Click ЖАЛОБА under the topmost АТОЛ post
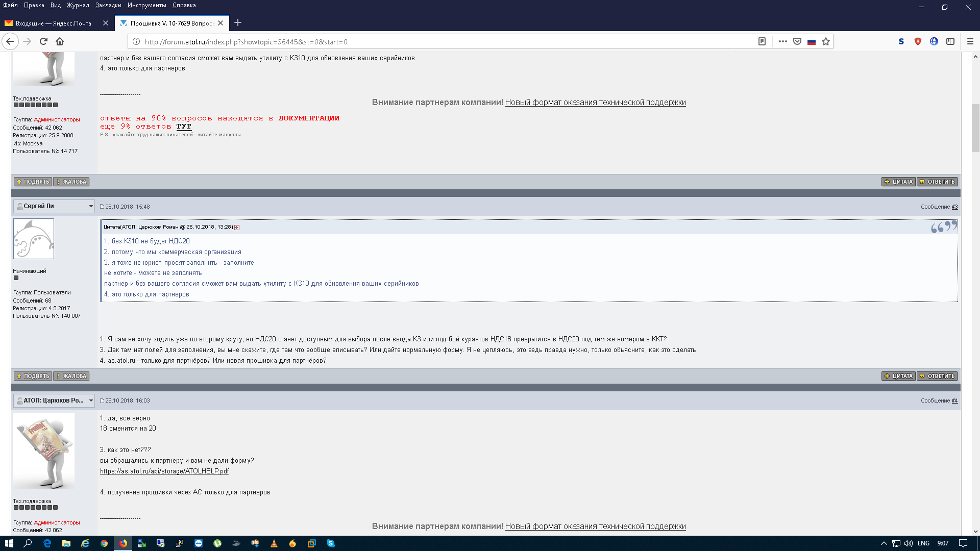 point(71,182)
